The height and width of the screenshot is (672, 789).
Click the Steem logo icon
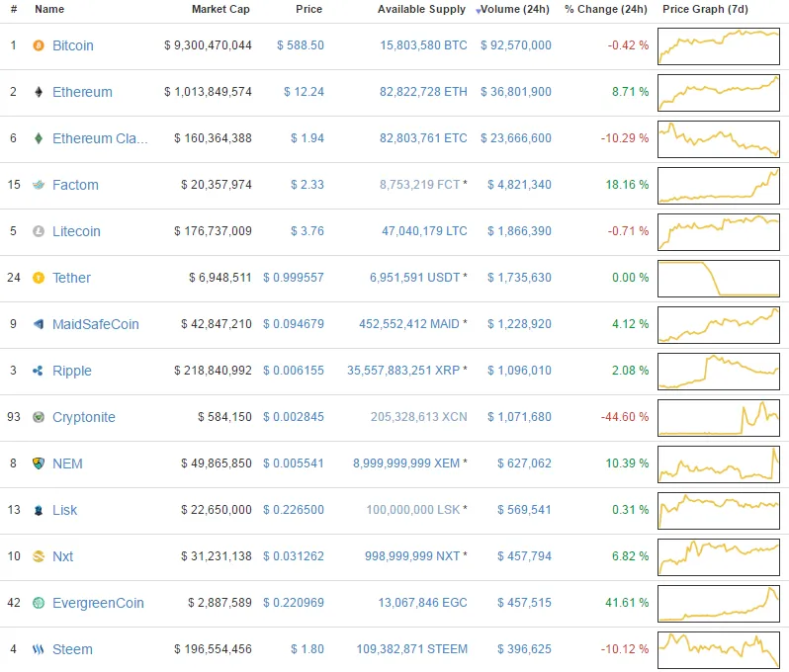coord(39,649)
